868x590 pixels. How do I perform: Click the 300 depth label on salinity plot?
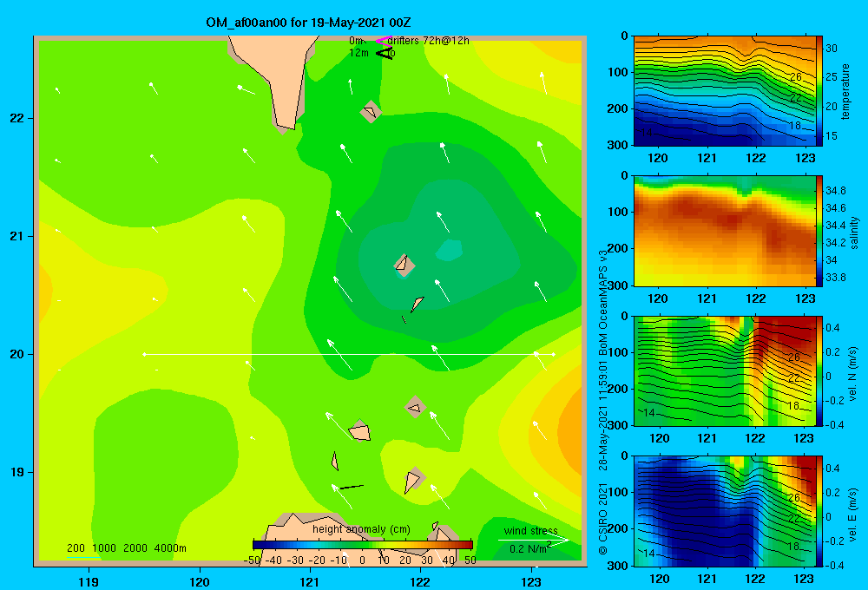click(618, 285)
